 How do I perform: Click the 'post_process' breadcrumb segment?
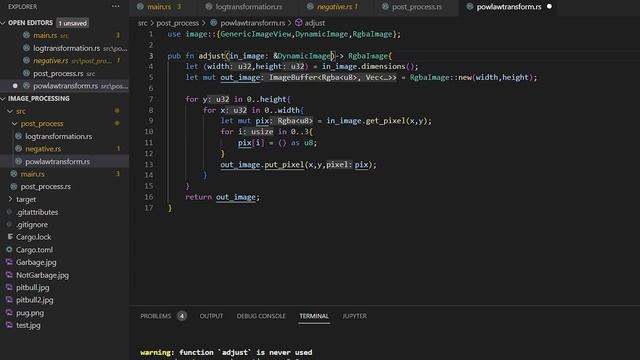pyautogui.click(x=178, y=23)
